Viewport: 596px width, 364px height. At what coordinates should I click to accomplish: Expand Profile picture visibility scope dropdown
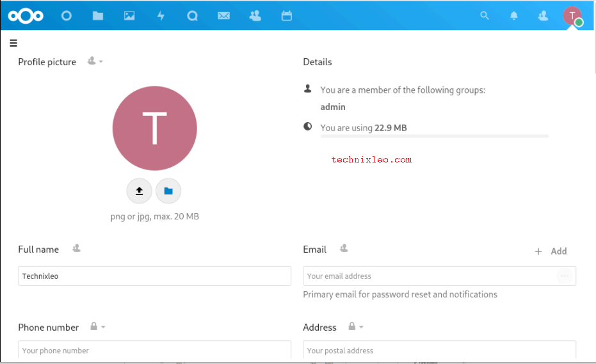[x=95, y=61]
